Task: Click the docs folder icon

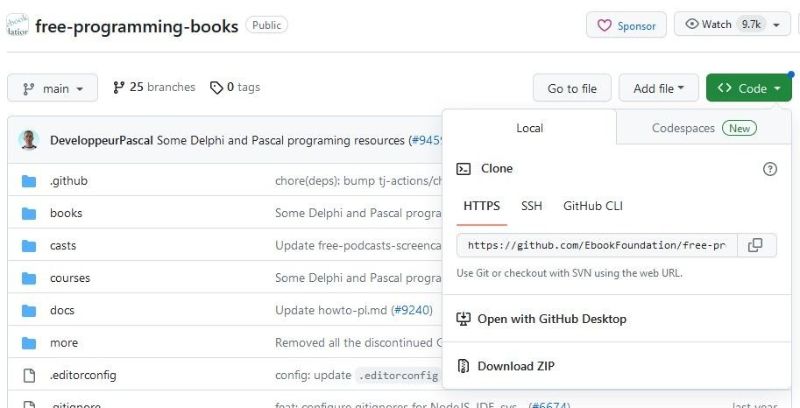Action: tap(29, 310)
